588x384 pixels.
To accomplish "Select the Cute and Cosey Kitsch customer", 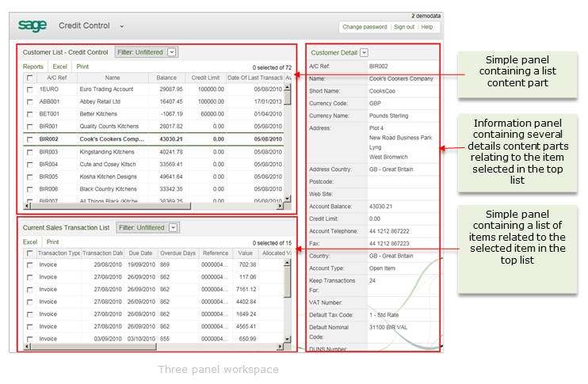I will tap(108, 164).
